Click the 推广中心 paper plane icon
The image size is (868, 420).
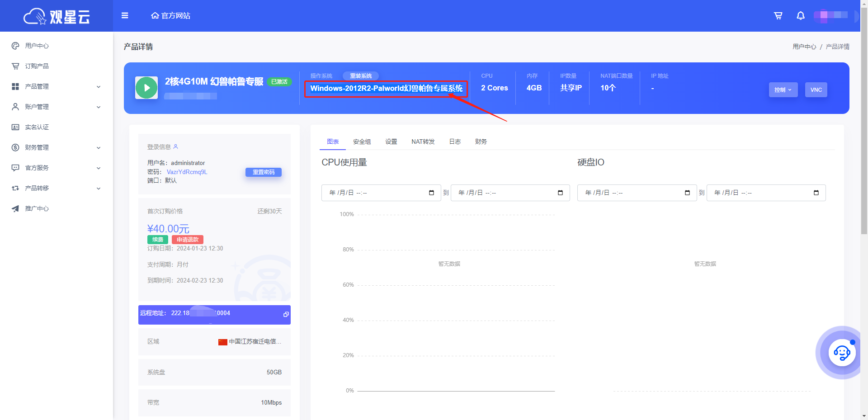pyautogui.click(x=15, y=208)
